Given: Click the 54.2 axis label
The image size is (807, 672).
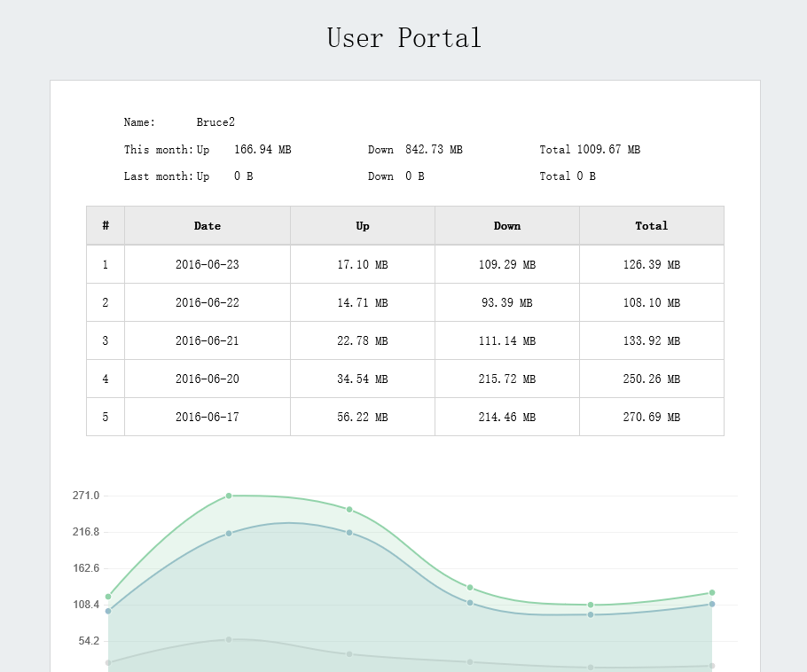Looking at the screenshot, I should [x=89, y=641].
